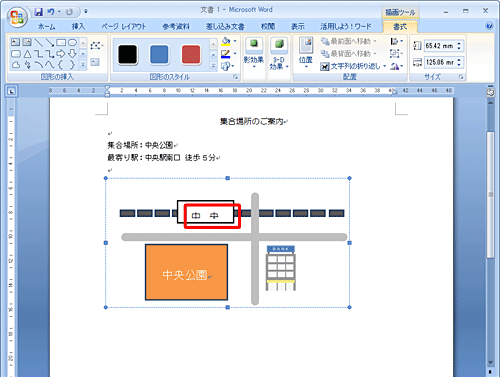Open the 影効果 shadow effects menu
The width and height of the screenshot is (500, 377).
254,53
